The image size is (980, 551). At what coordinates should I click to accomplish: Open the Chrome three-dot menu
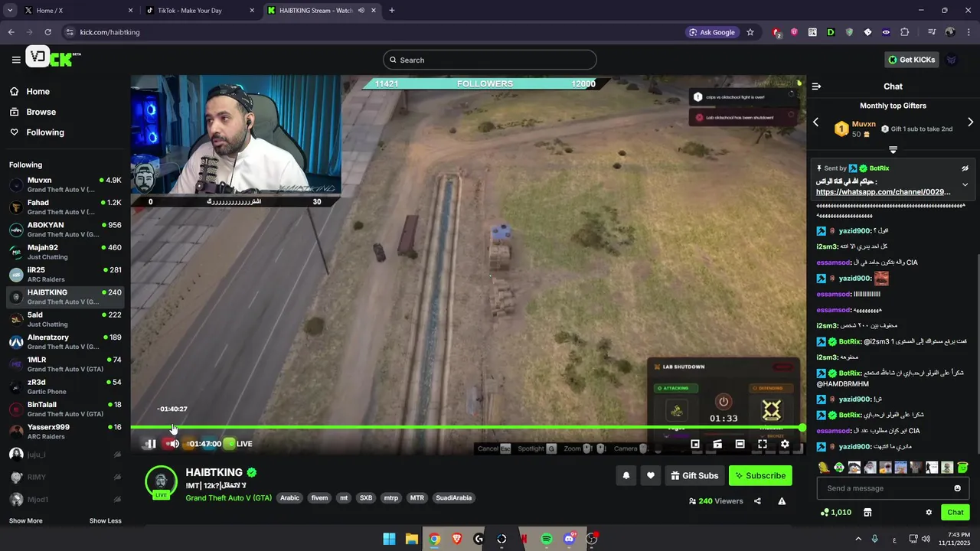[969, 32]
